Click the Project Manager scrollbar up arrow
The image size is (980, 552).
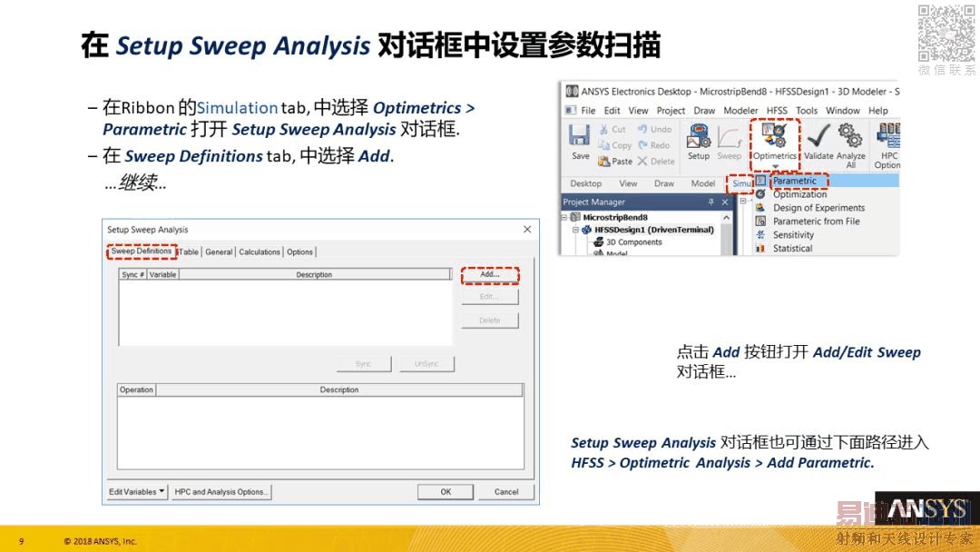pos(726,218)
